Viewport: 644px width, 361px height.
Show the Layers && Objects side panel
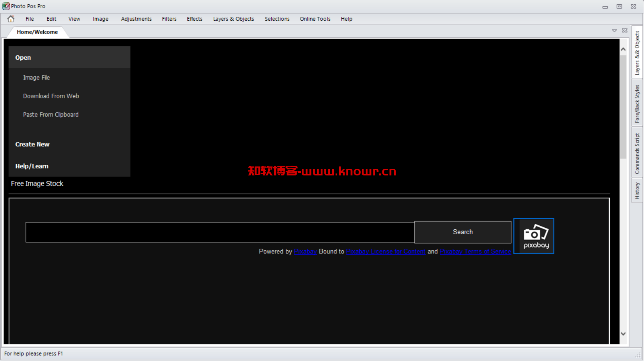pos(637,53)
